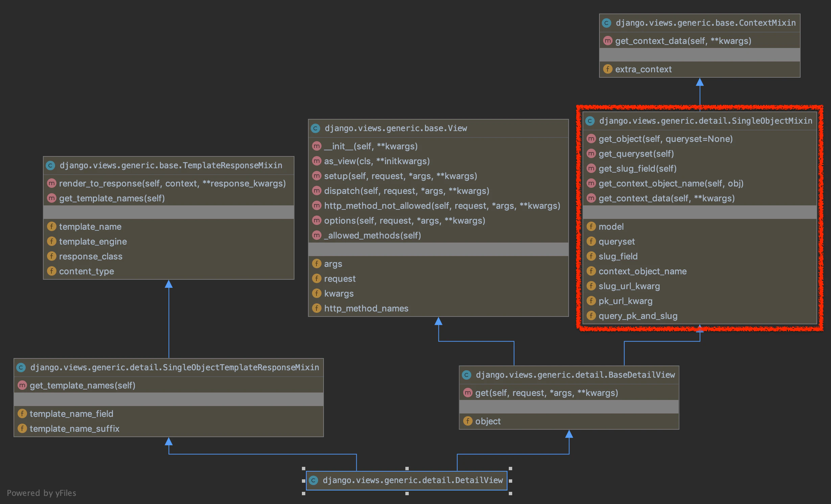Click template_name_field field row

(168, 414)
